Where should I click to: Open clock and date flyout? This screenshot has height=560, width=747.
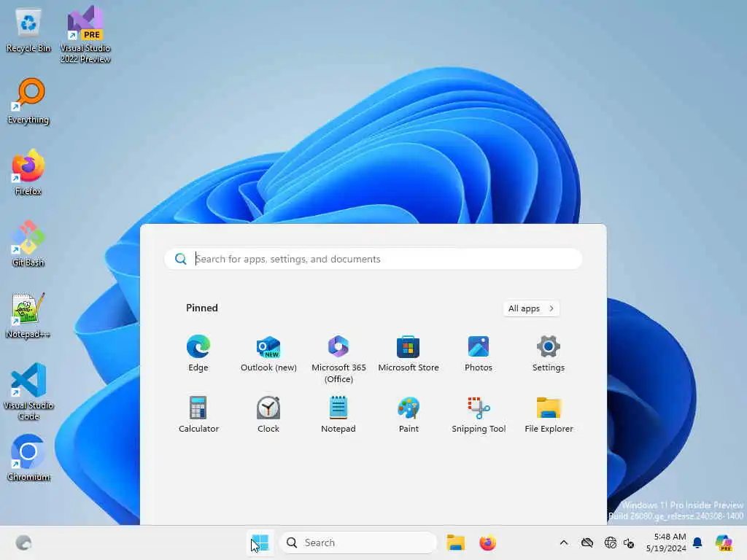(x=666, y=542)
